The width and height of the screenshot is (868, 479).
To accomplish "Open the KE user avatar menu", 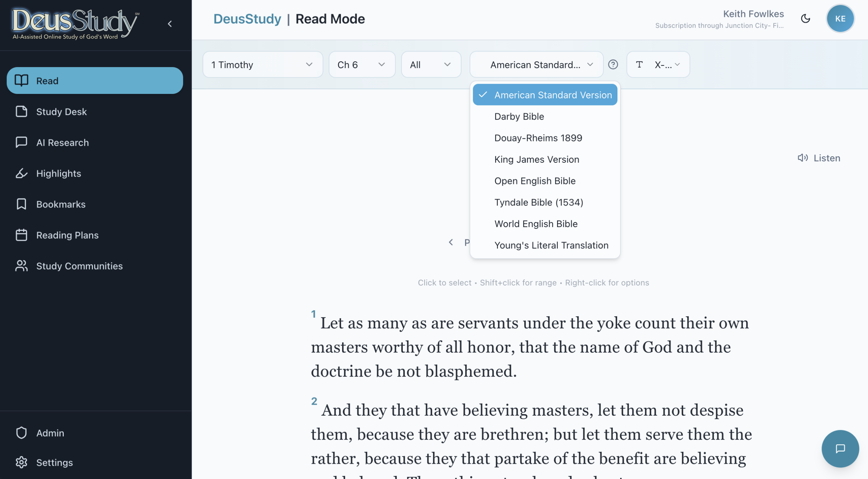I will coord(840,19).
